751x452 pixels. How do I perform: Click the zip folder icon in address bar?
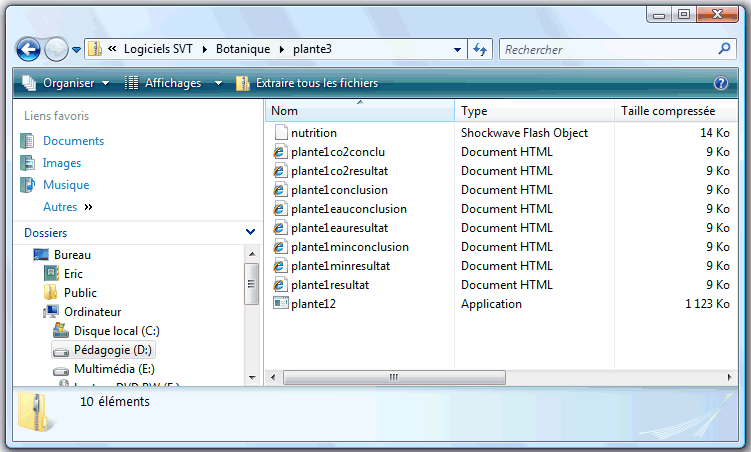(x=95, y=49)
